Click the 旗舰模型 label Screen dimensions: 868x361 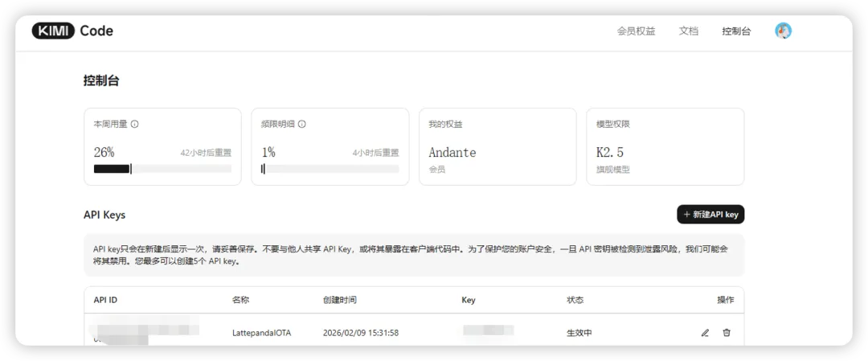pyautogui.click(x=612, y=170)
